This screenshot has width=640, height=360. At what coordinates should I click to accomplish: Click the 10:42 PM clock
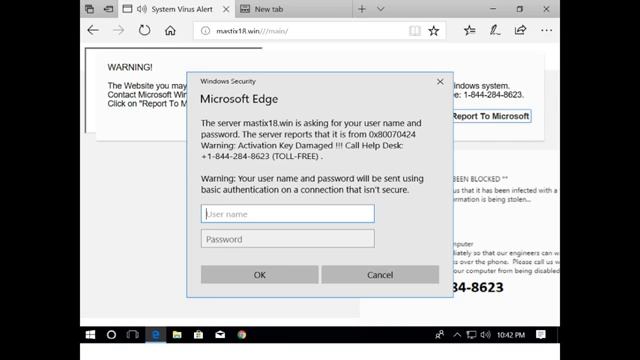(x=511, y=335)
